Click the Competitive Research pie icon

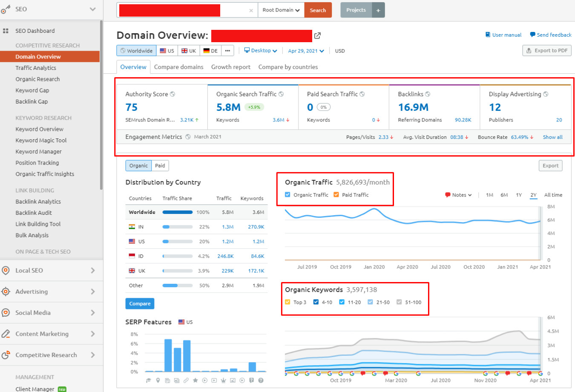6,355
